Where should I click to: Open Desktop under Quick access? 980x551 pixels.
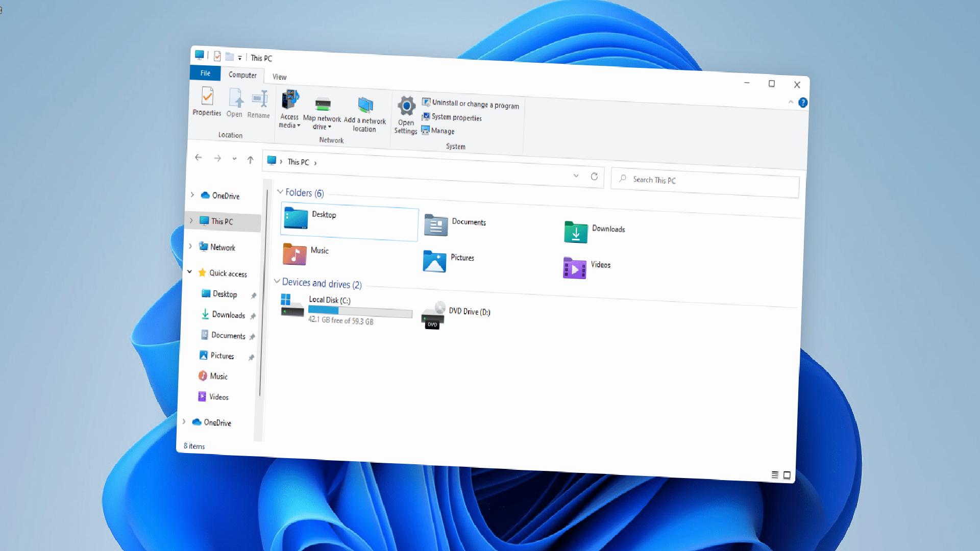pyautogui.click(x=219, y=294)
